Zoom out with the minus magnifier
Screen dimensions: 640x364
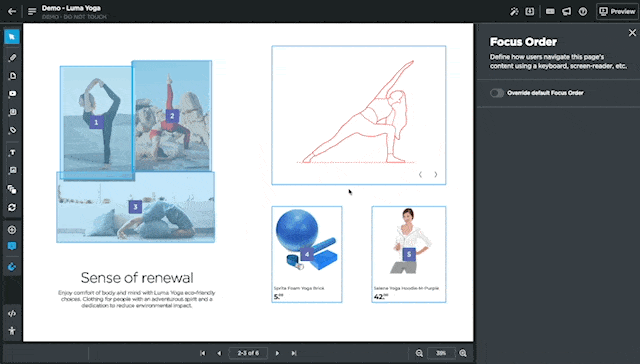[419, 353]
